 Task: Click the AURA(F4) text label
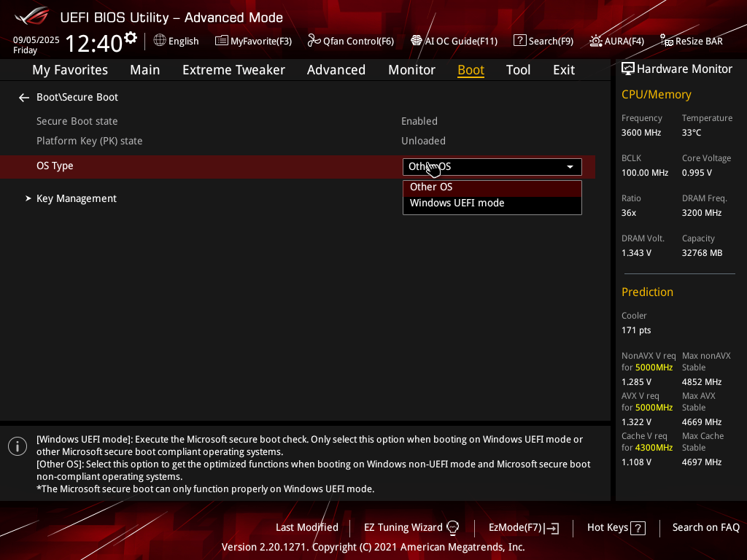tap(624, 42)
